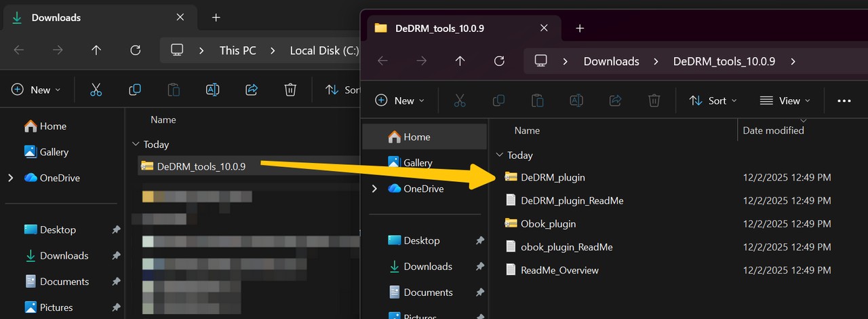The height and width of the screenshot is (319, 868).
Task: Click Copy icon in DeDRM_tools window toolbar
Action: click(498, 100)
